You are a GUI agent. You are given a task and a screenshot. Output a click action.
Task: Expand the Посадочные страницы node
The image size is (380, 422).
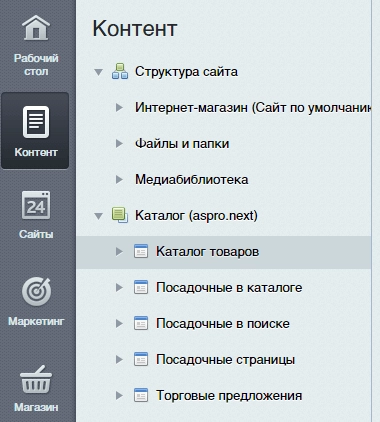119,359
